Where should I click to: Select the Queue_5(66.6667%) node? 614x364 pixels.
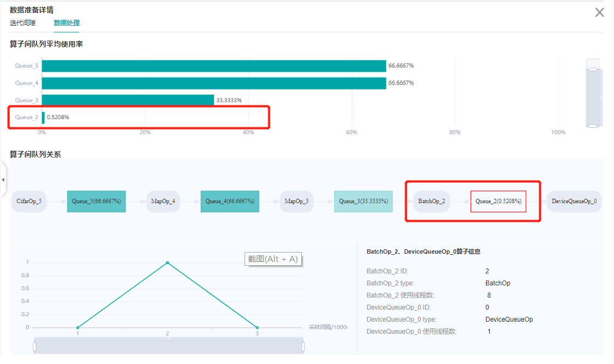point(96,201)
